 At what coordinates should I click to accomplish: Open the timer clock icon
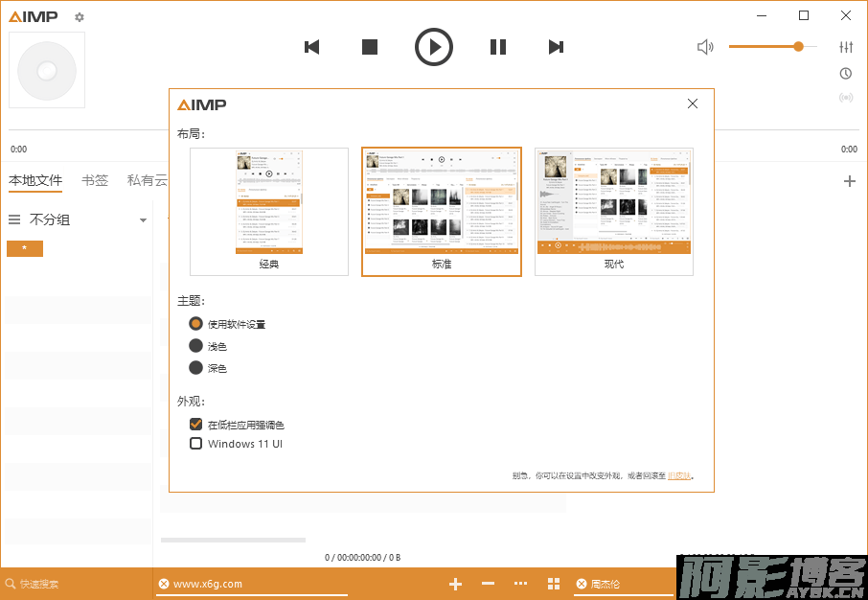point(846,74)
